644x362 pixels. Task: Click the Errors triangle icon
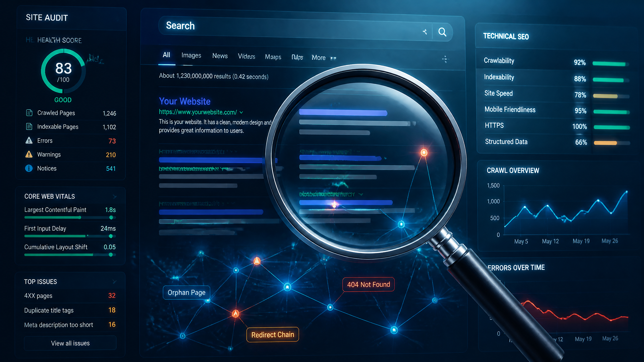coord(29,140)
